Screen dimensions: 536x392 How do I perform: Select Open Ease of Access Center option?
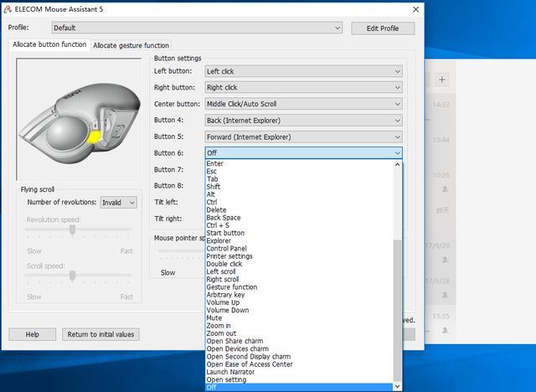click(x=250, y=364)
